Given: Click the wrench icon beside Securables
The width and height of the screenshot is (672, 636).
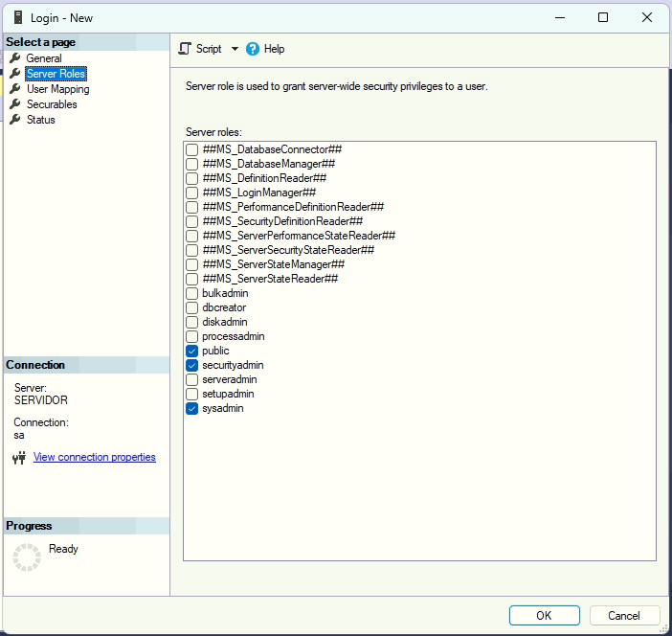Looking at the screenshot, I should (15, 104).
